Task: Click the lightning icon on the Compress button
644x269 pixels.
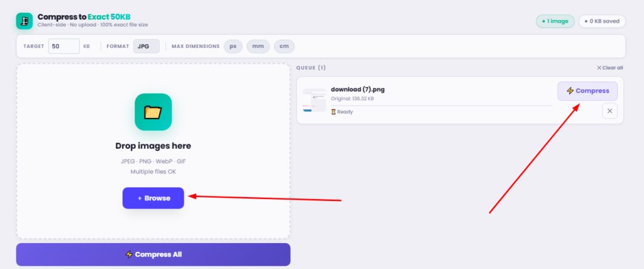Action: (x=570, y=91)
